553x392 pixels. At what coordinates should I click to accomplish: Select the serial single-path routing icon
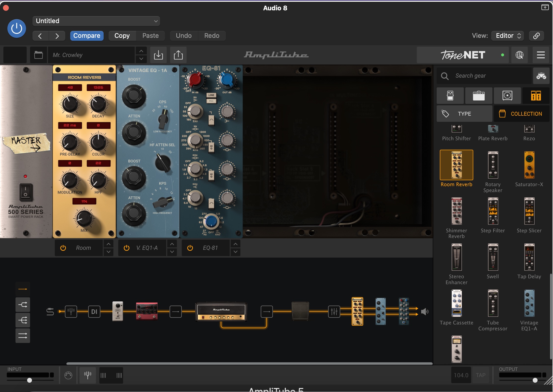pyautogui.click(x=23, y=289)
